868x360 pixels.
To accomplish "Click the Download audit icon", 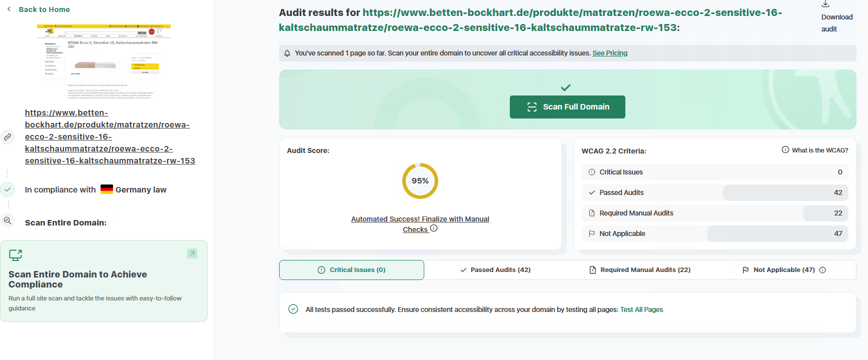I will click(x=825, y=4).
